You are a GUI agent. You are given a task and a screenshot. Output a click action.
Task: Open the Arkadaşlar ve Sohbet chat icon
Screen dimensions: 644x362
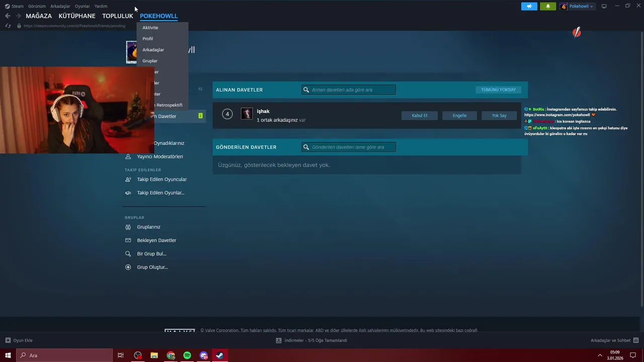coord(636,340)
